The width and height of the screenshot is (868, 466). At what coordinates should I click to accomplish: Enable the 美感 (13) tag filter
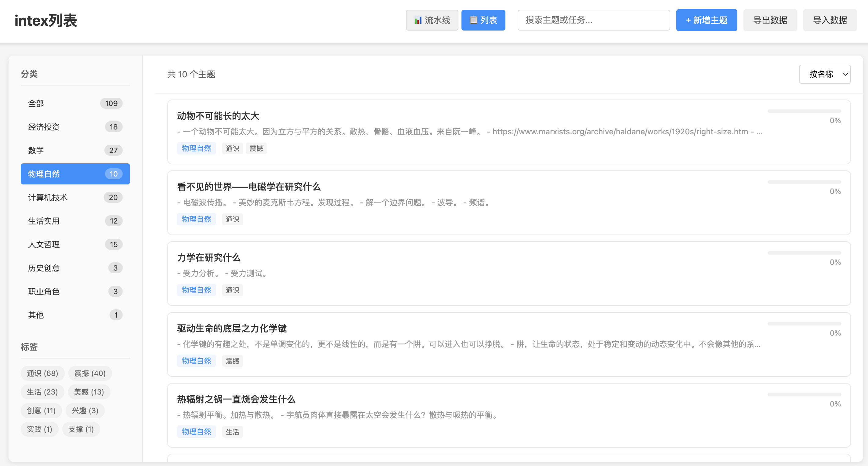point(89,392)
